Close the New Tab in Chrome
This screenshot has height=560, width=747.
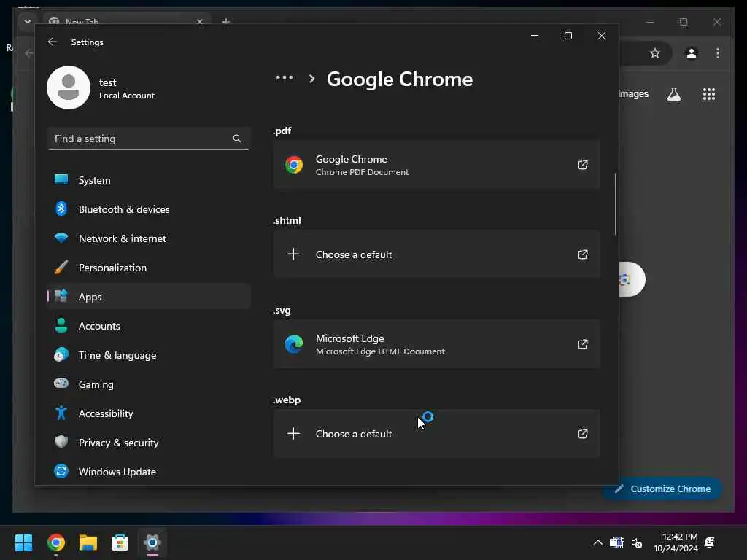[200, 21]
